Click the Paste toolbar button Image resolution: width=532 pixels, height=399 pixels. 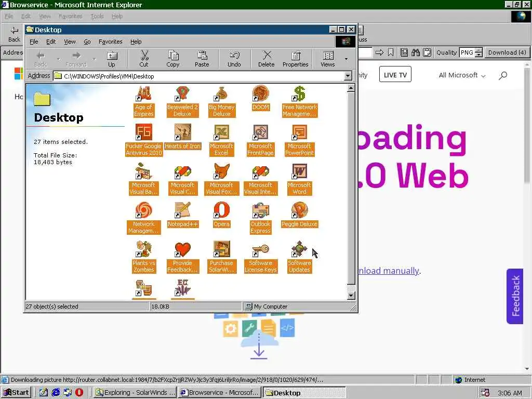point(202,59)
